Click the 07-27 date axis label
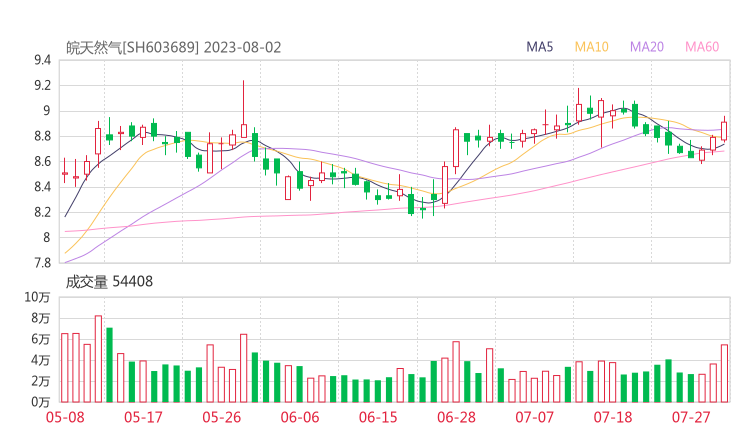The width and height of the screenshot is (740, 440). [x=691, y=417]
